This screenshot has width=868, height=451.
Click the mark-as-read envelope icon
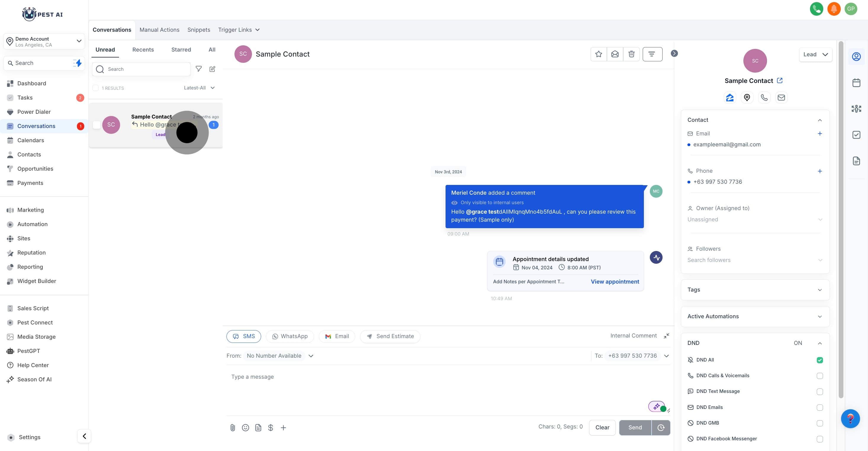615,54
